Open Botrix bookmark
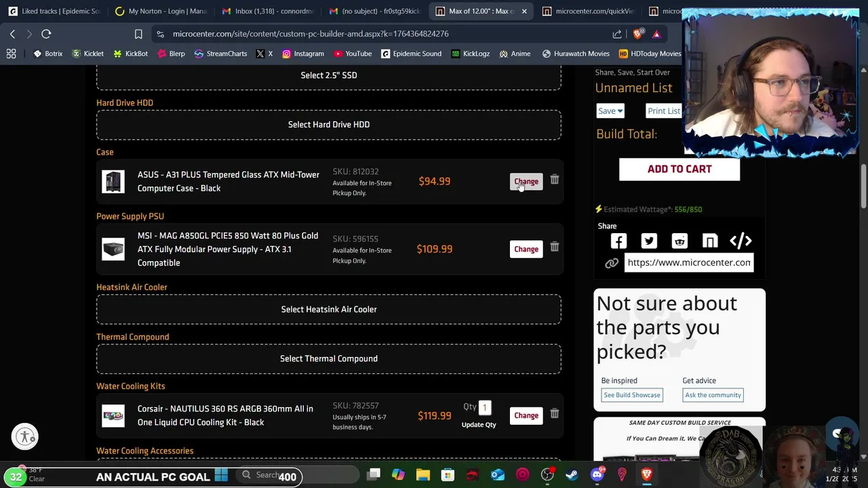Image resolution: width=868 pixels, height=488 pixels. point(47,54)
